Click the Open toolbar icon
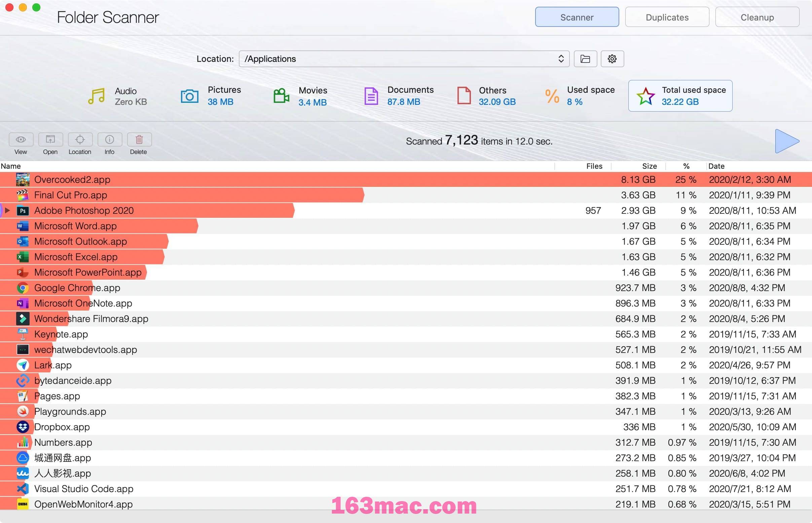This screenshot has height=523, width=812. pos(50,139)
